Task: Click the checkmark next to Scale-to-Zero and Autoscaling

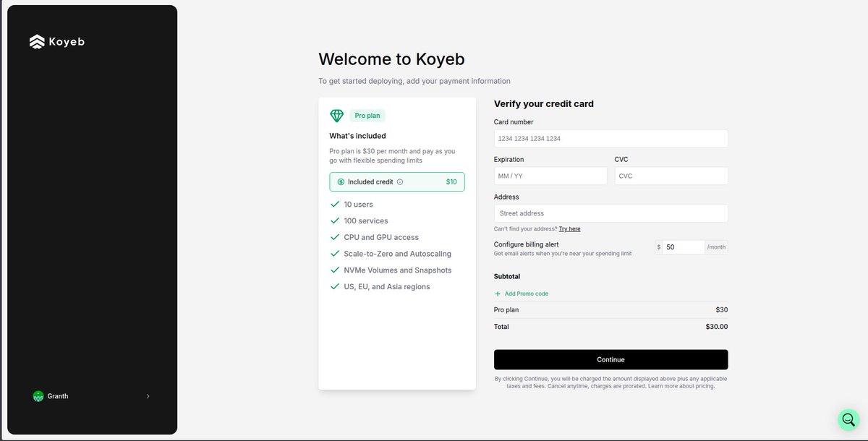Action: click(x=335, y=254)
